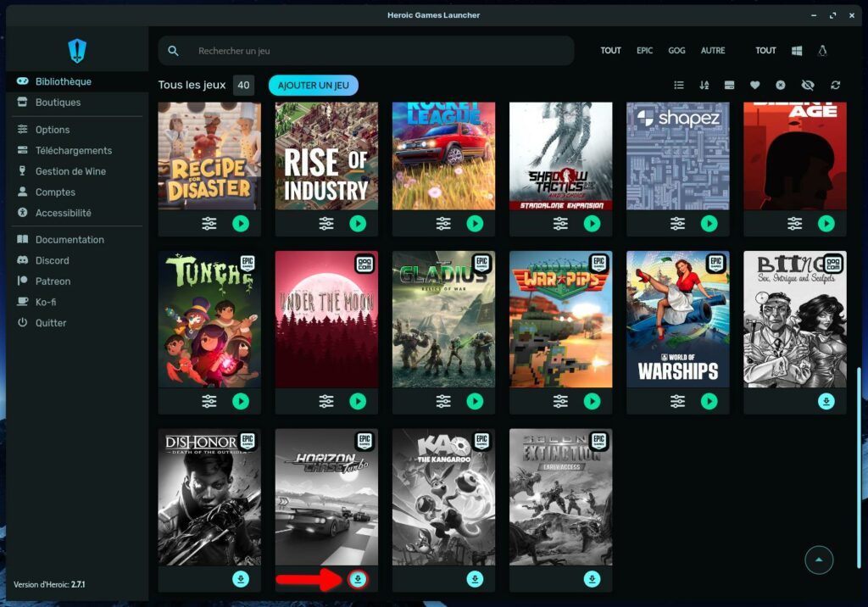Refresh the library with the sync icon

click(836, 86)
